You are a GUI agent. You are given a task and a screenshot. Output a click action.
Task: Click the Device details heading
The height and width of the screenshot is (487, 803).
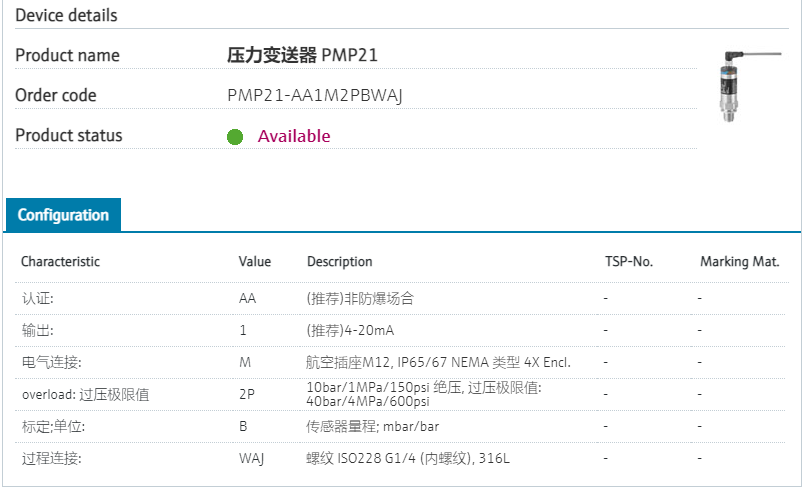tap(66, 15)
